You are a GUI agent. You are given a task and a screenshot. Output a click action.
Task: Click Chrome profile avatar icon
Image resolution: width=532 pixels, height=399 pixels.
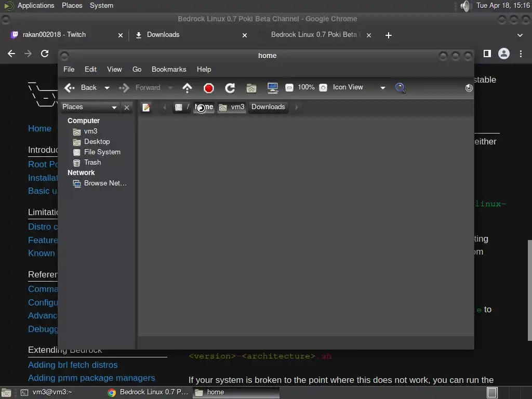coord(504,54)
